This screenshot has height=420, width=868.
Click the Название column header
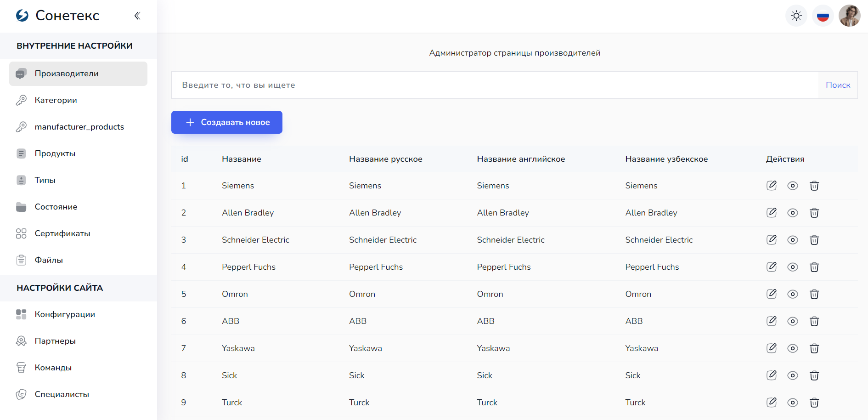tap(242, 159)
